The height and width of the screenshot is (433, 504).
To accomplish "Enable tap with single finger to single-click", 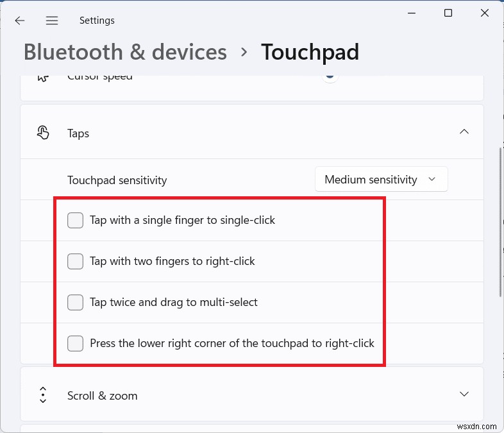I will (x=76, y=221).
